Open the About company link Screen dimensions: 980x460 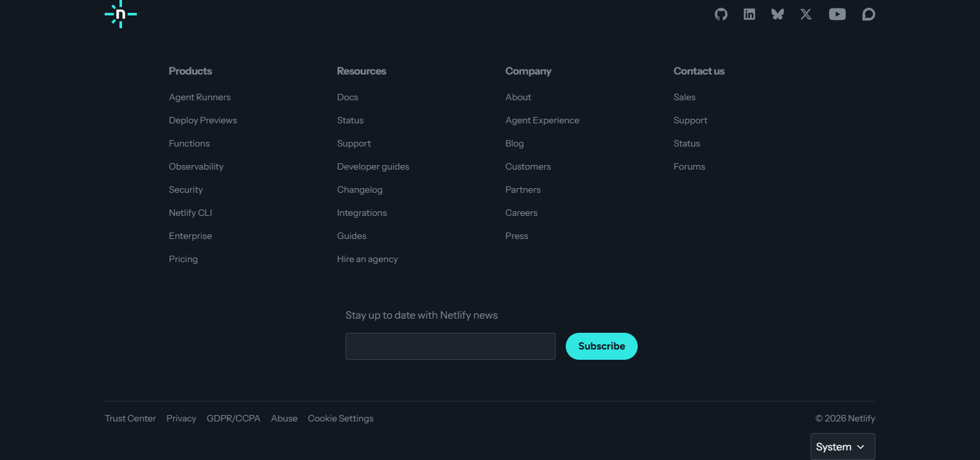coord(518,97)
